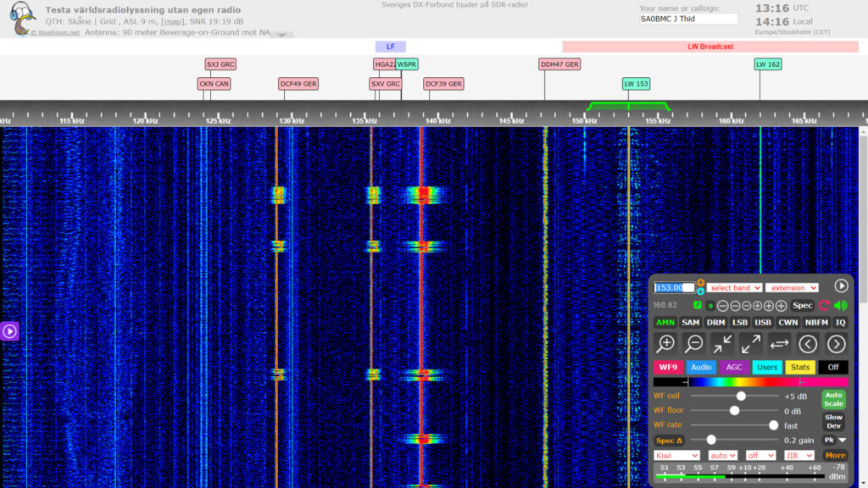The image size is (868, 488).
Task: Click the circled right chevron icon
Action: click(836, 344)
